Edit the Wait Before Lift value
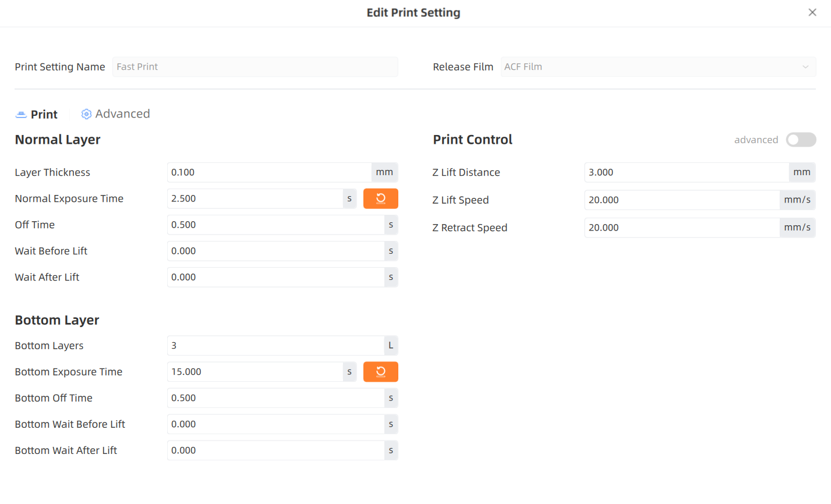Image resolution: width=831 pixels, height=504 pixels. tap(275, 251)
